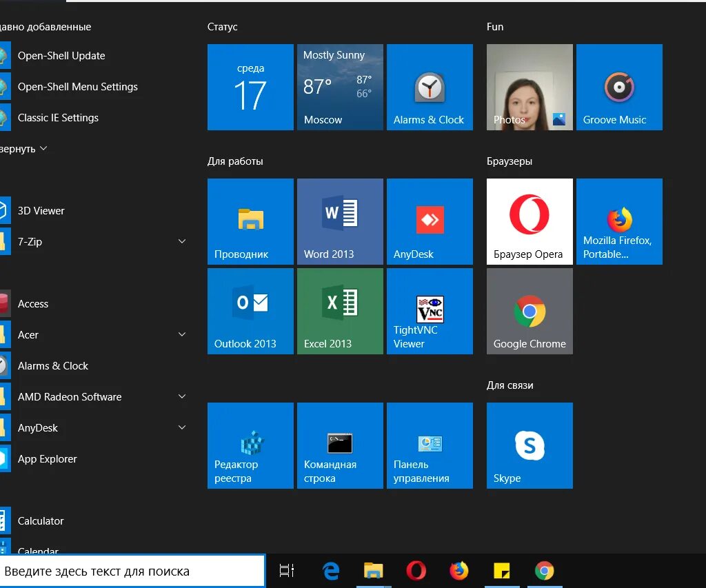Click the Статус tile group heading
This screenshot has height=588, width=706.
point(223,27)
